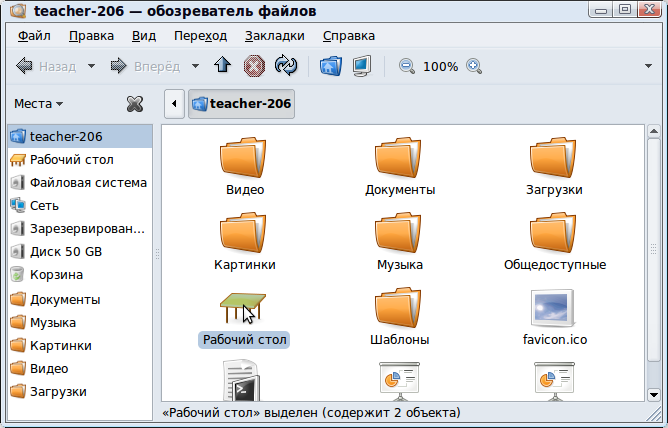
Task: Close the side pane with X
Action: coord(135,103)
